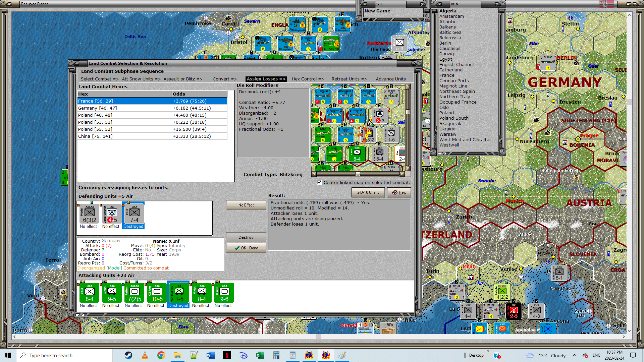This screenshot has height=362, width=644.
Task: Choose Occupied France in map views list
Action: pos(458,102)
